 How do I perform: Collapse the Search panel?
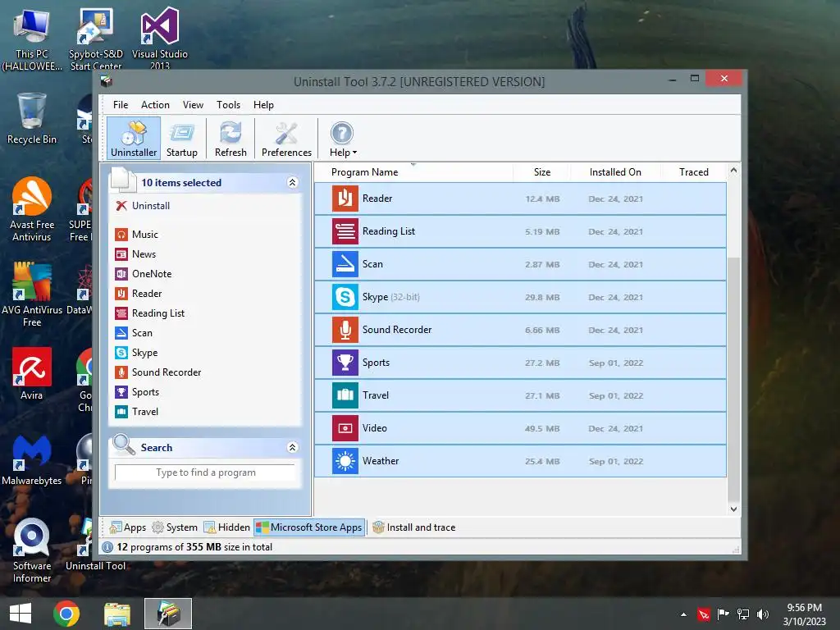coord(293,447)
